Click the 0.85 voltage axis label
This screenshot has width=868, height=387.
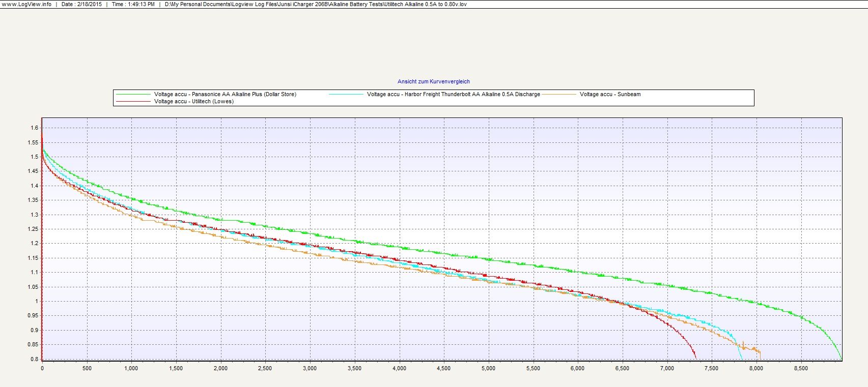tap(33, 344)
